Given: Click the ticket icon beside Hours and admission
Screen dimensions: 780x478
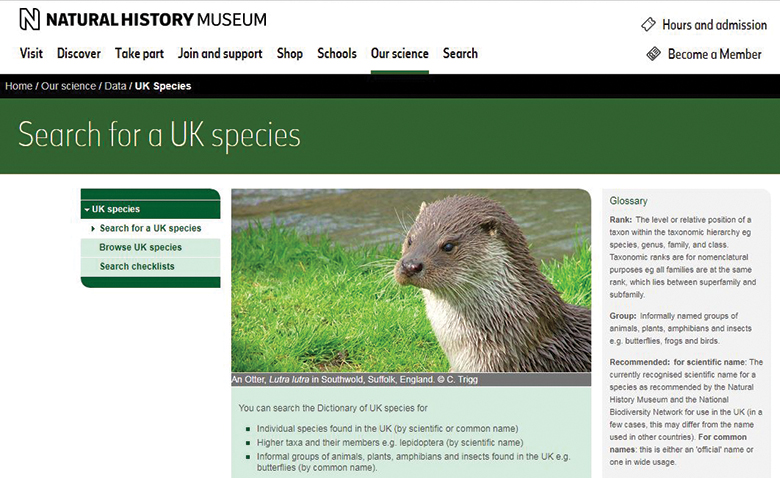Looking at the screenshot, I should click(648, 24).
